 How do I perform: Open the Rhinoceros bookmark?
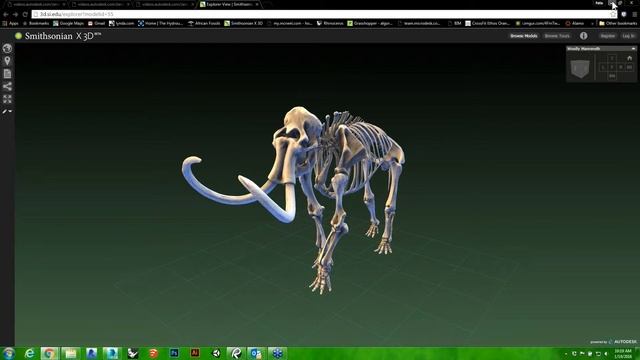[330, 23]
